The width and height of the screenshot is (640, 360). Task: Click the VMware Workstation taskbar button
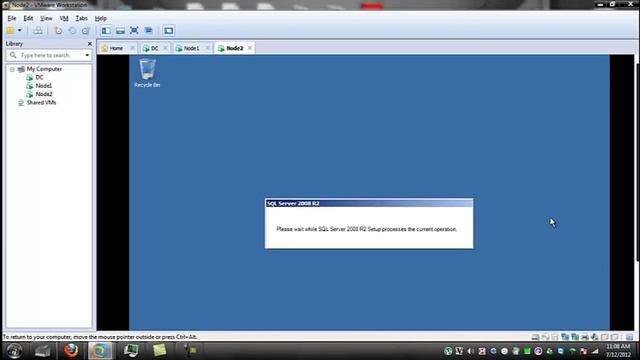100,351
